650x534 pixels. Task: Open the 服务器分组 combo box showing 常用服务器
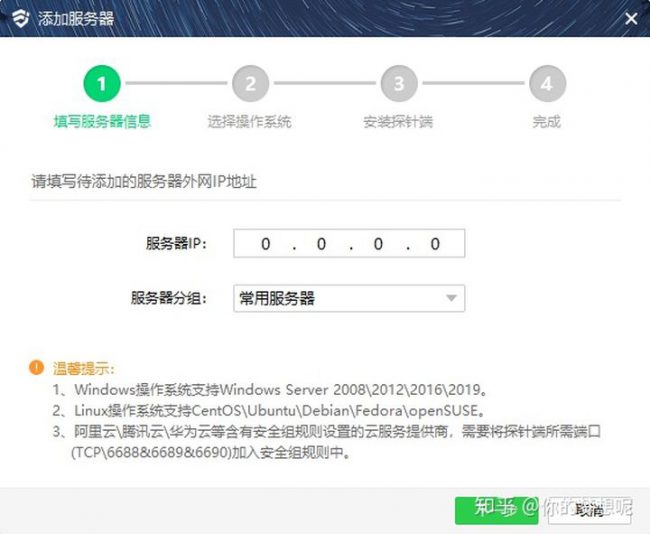click(349, 298)
